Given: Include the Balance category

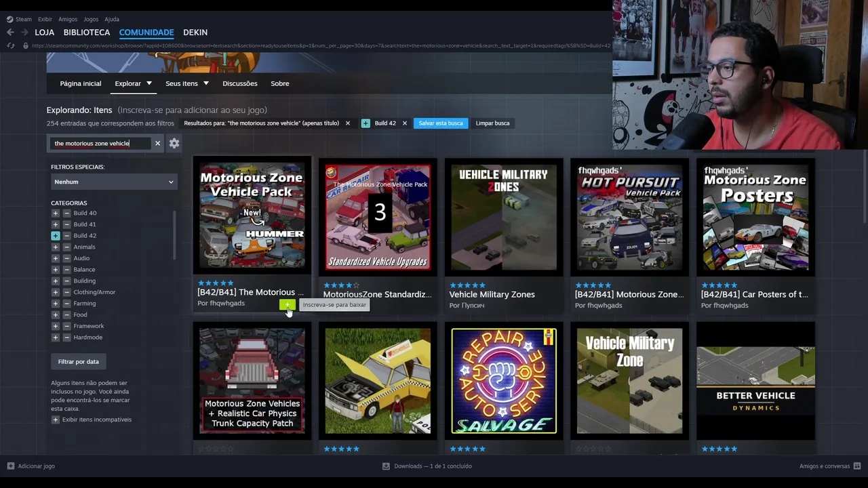Looking at the screenshot, I should click(56, 270).
